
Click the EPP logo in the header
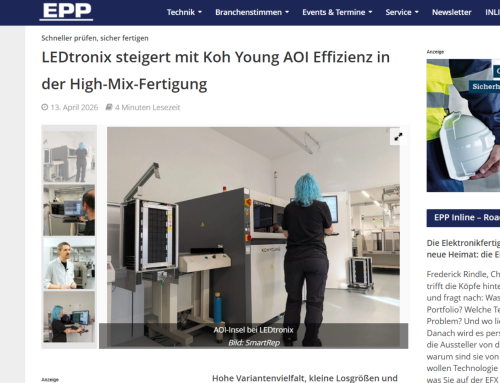pos(66,11)
